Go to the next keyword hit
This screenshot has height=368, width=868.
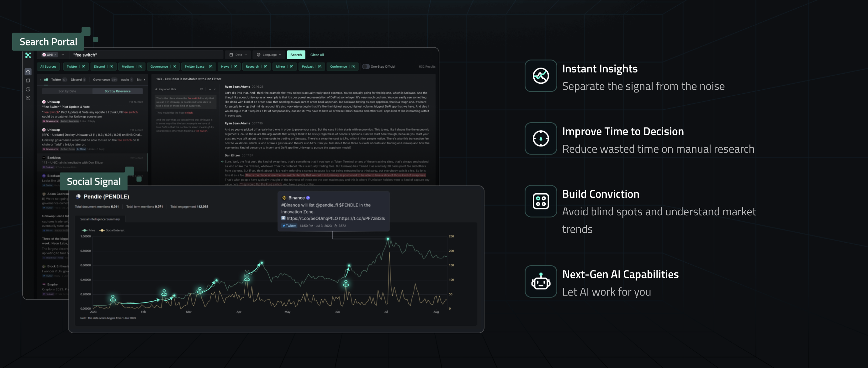point(214,89)
